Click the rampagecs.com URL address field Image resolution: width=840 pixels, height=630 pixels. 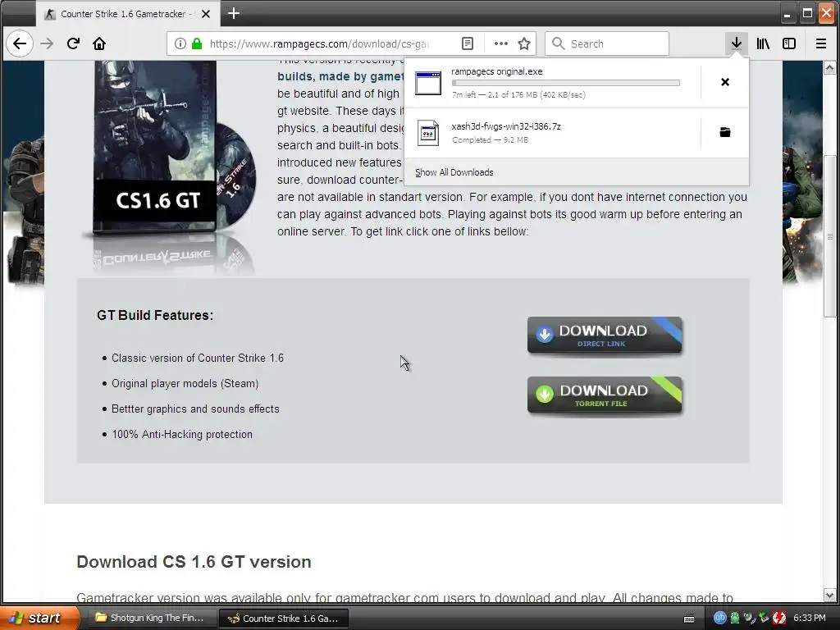coord(319,43)
